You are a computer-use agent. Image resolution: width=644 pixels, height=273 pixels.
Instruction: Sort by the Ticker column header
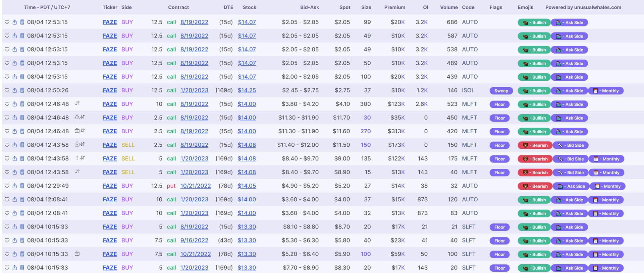point(110,7)
